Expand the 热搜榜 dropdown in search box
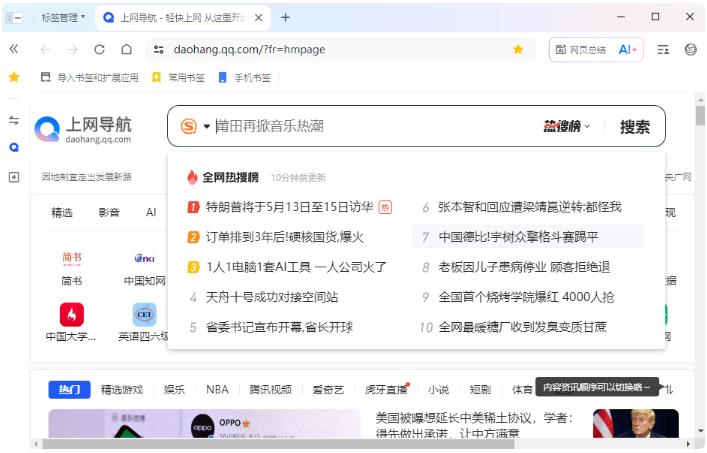 (x=566, y=126)
